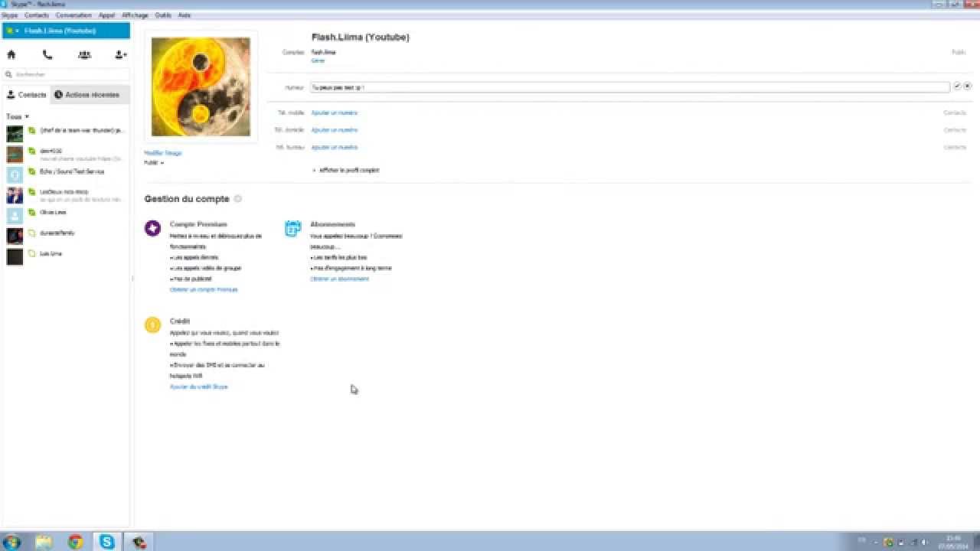Add a number for Tél. mobile
980x551 pixels.
tap(335, 112)
